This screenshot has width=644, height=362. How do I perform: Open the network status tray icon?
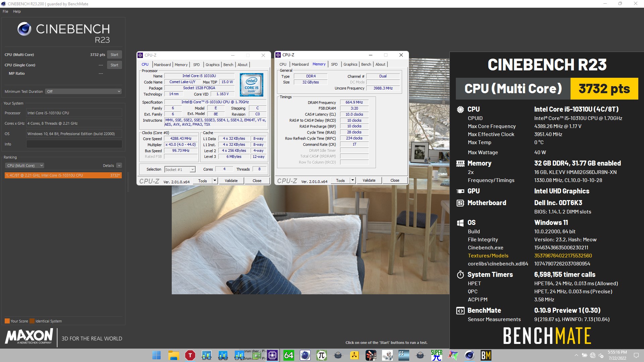593,355
